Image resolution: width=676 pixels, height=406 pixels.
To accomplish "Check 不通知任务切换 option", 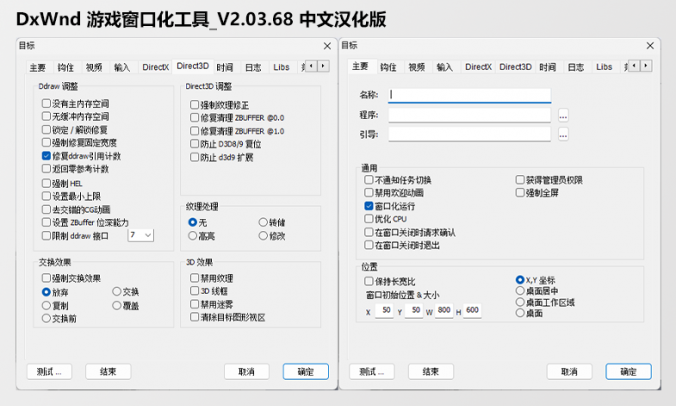I will [x=369, y=180].
